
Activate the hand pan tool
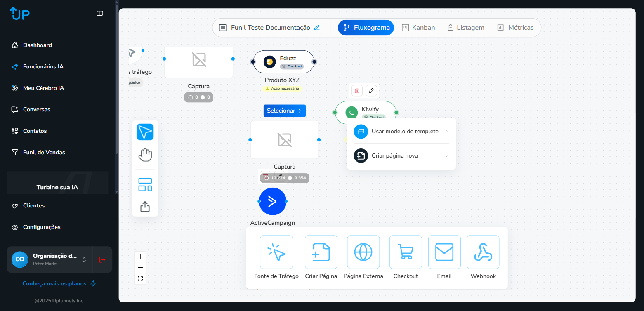(x=145, y=155)
